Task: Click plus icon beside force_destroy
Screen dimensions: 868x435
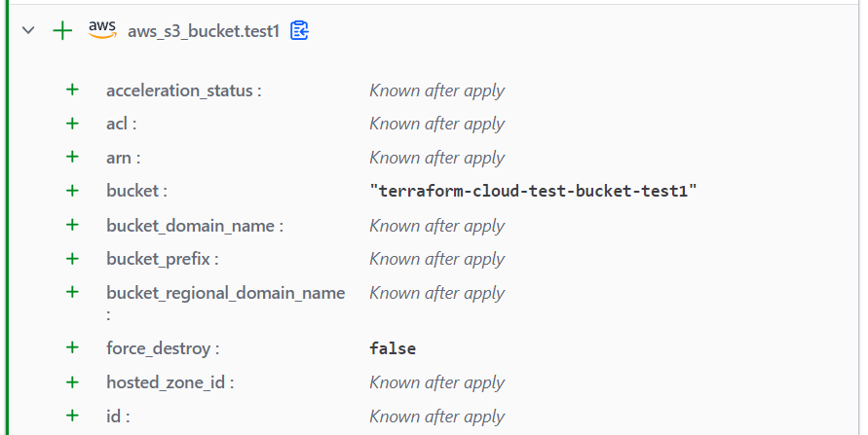Action: (72, 347)
